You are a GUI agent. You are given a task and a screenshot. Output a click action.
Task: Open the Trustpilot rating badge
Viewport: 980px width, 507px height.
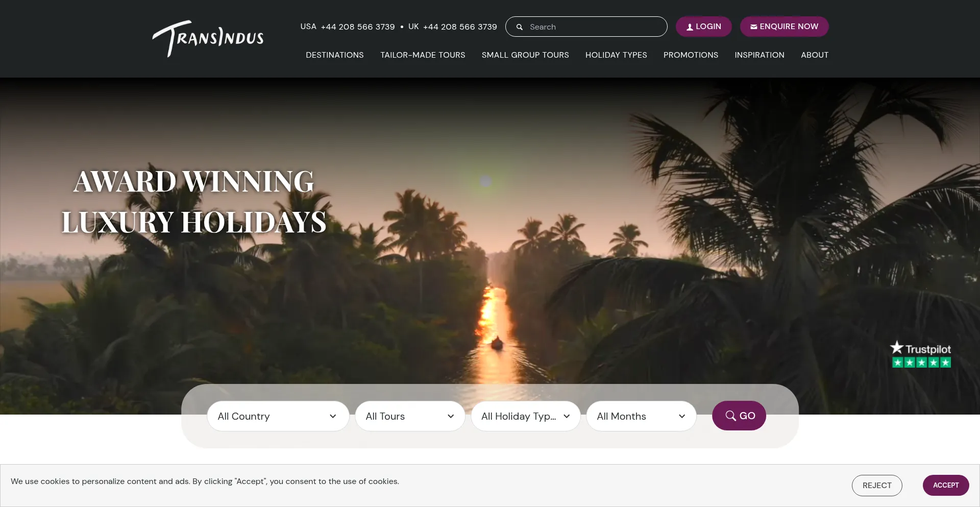pos(921,354)
